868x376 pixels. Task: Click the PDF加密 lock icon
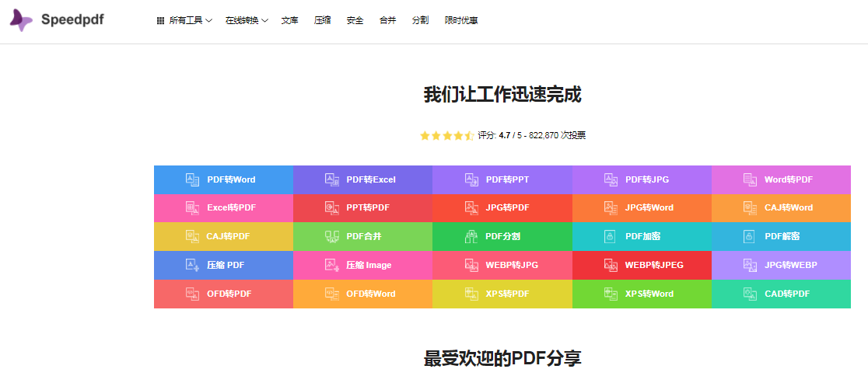pyautogui.click(x=610, y=236)
